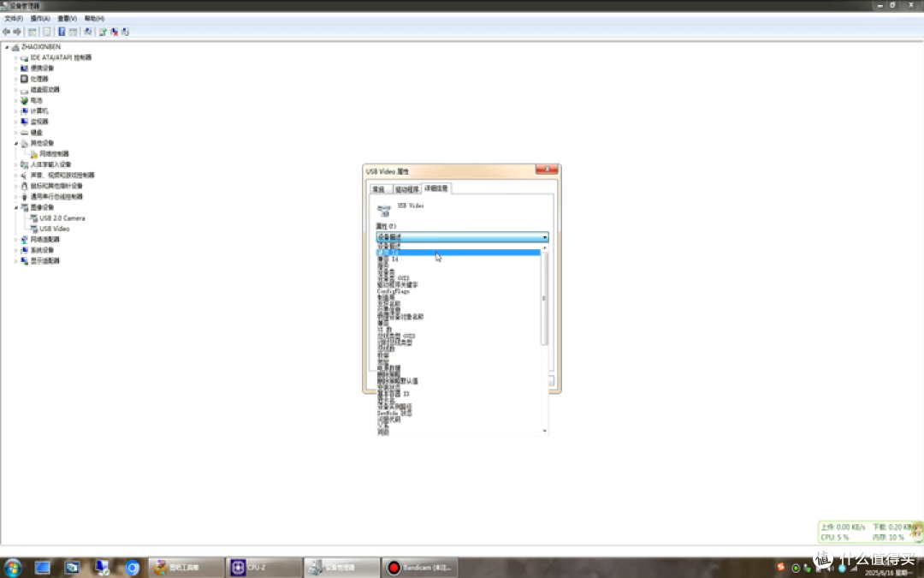Click the 网络控制器 warning device icon
Screen dimensions: 924x578
[33, 154]
